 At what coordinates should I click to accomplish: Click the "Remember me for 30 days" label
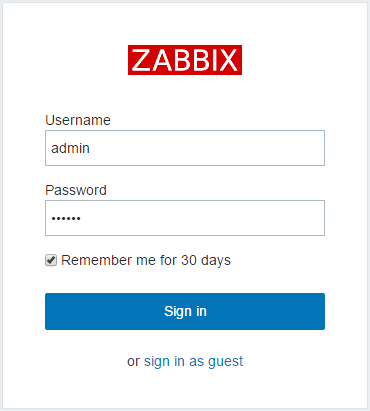pyautogui.click(x=146, y=260)
